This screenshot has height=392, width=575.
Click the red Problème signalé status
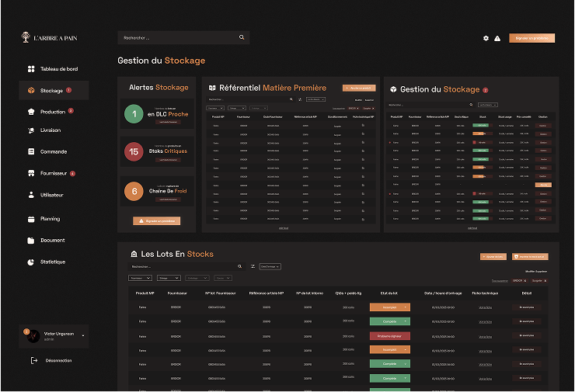(x=390, y=336)
